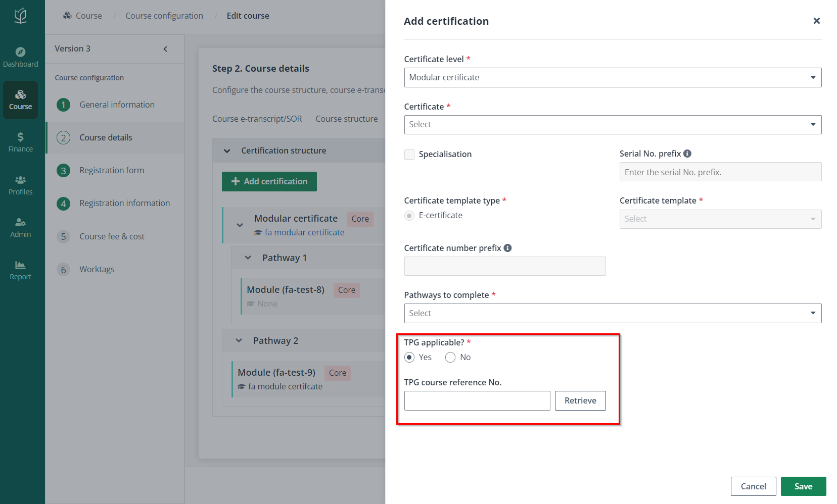Go to Registration form step
Screen dimensions: 837x504
112,170
